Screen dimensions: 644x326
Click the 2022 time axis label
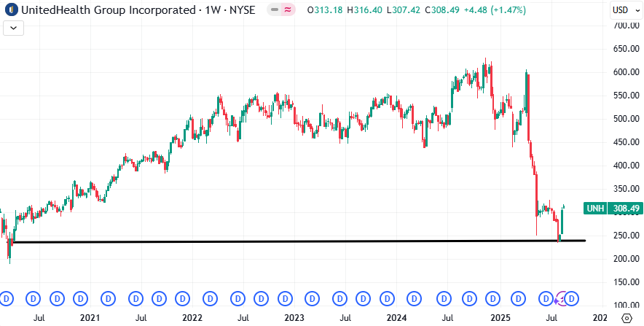click(192, 318)
